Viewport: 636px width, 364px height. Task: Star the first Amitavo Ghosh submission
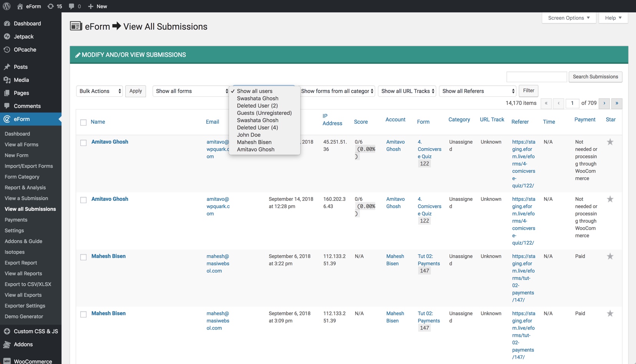tap(610, 142)
